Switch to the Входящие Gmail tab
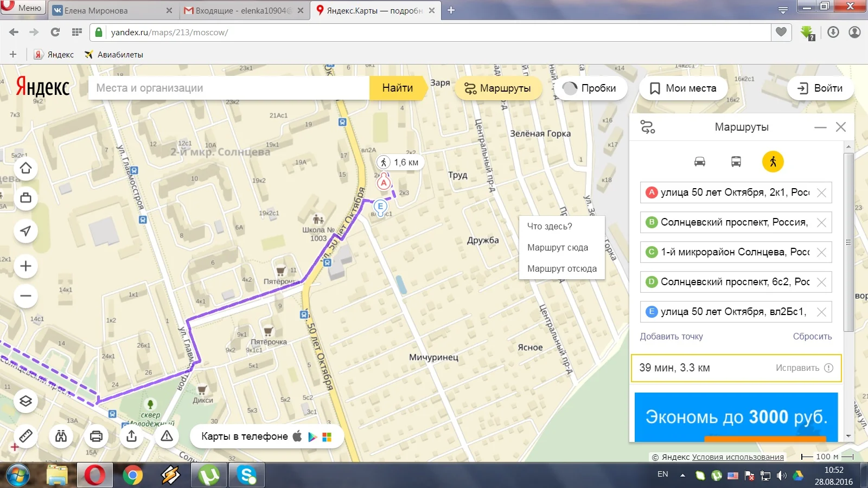Viewport: 868px width, 488px height. [244, 10]
